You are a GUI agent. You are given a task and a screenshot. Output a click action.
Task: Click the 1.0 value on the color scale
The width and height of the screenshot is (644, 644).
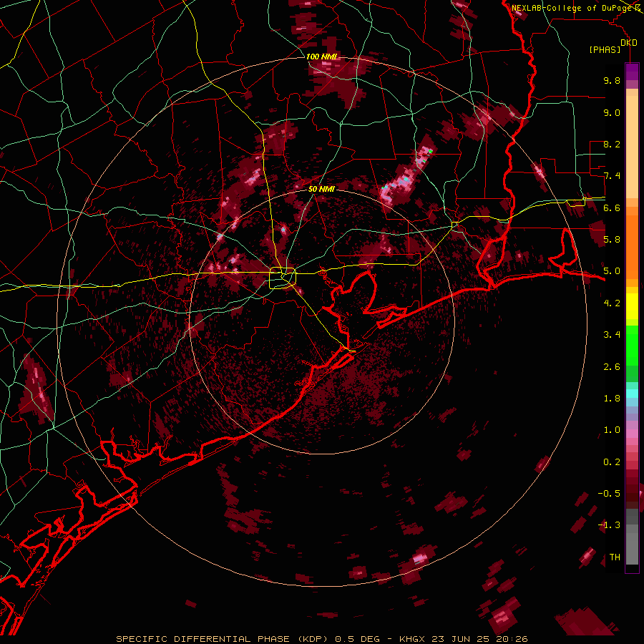pos(612,431)
